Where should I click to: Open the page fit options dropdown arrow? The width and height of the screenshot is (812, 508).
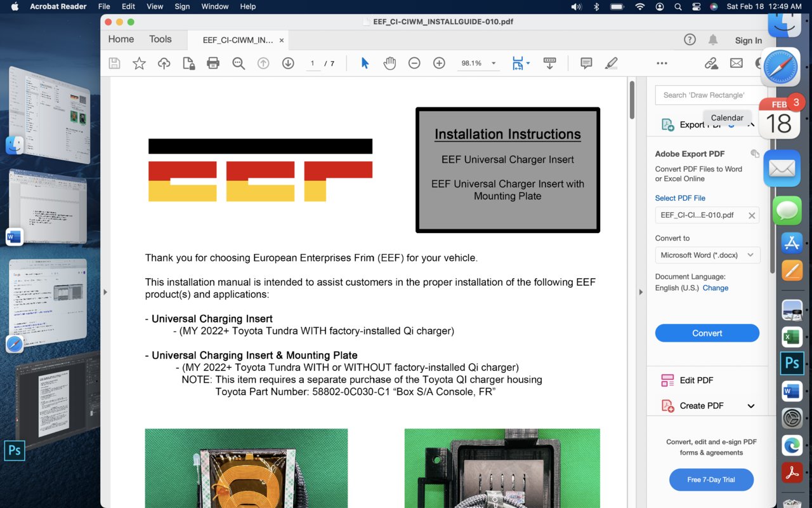(x=527, y=63)
